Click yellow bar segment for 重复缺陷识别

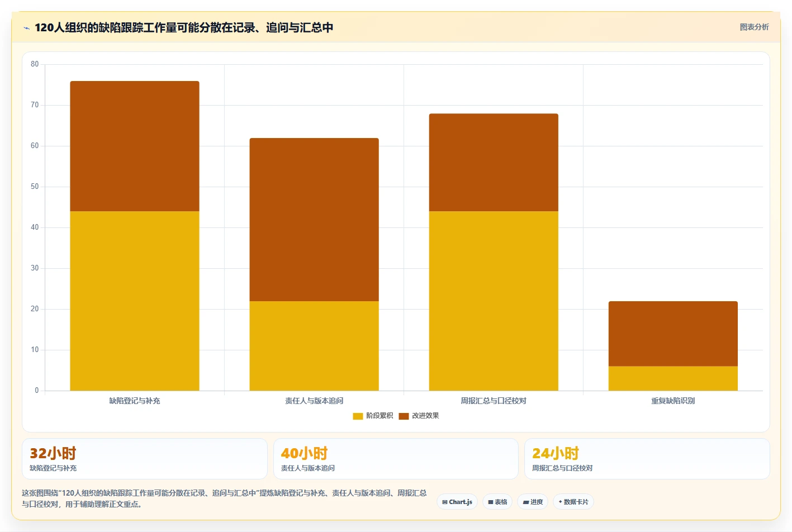[673, 378]
